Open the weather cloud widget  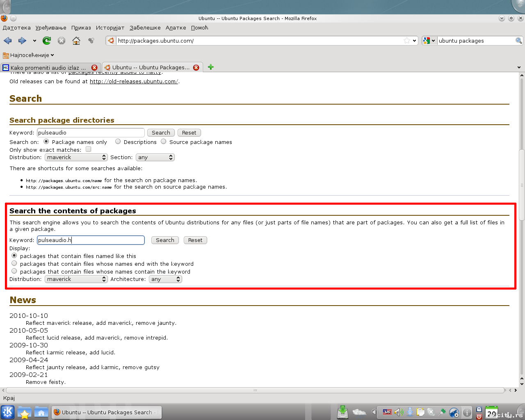(x=360, y=412)
